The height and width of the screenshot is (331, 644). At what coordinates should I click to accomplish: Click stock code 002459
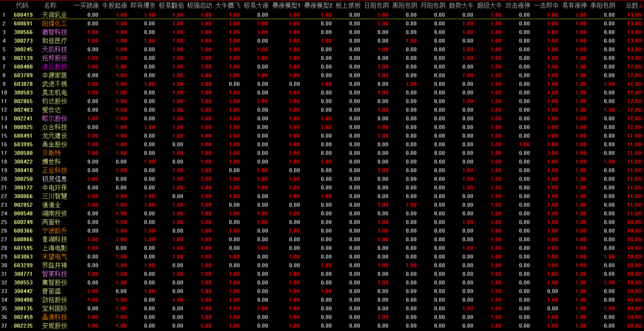pos(23,317)
